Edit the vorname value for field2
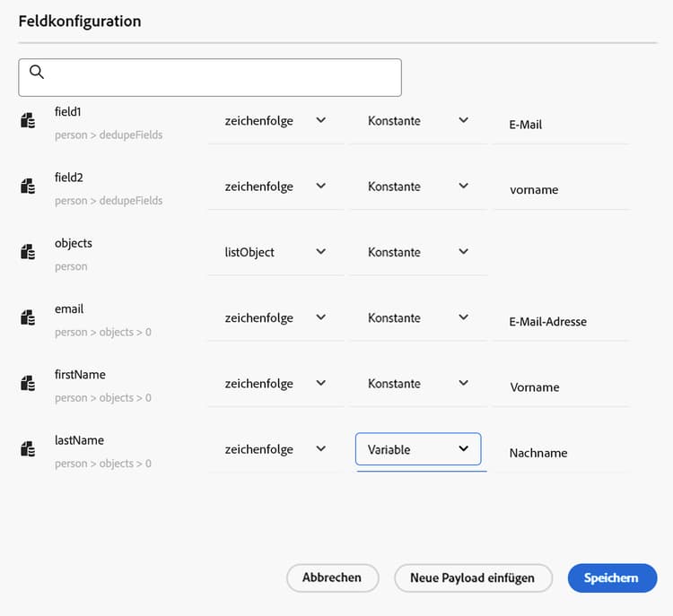Image resolution: width=673 pixels, height=616 pixels. (562, 189)
